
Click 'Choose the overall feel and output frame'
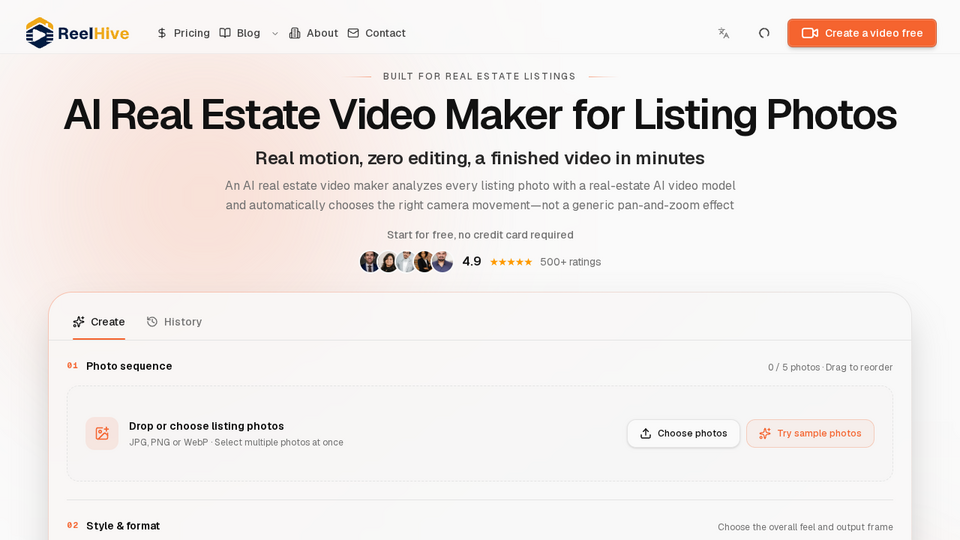tap(805, 527)
